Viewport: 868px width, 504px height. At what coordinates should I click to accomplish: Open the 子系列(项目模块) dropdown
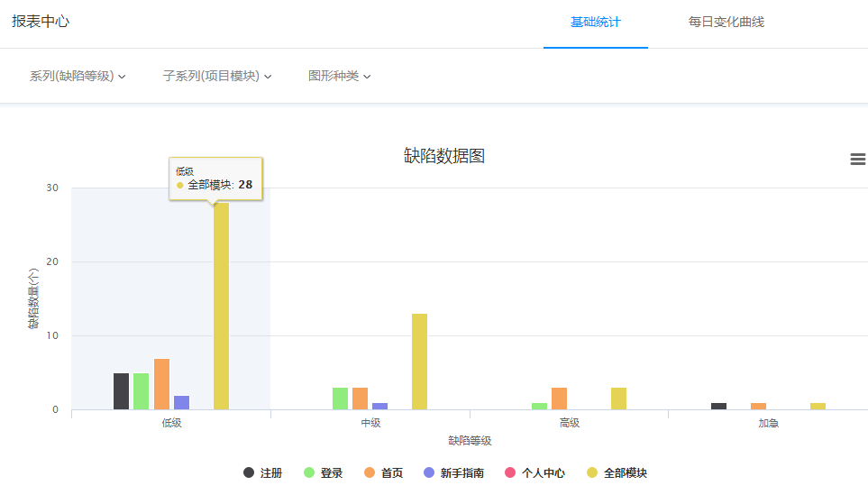pyautogui.click(x=217, y=76)
